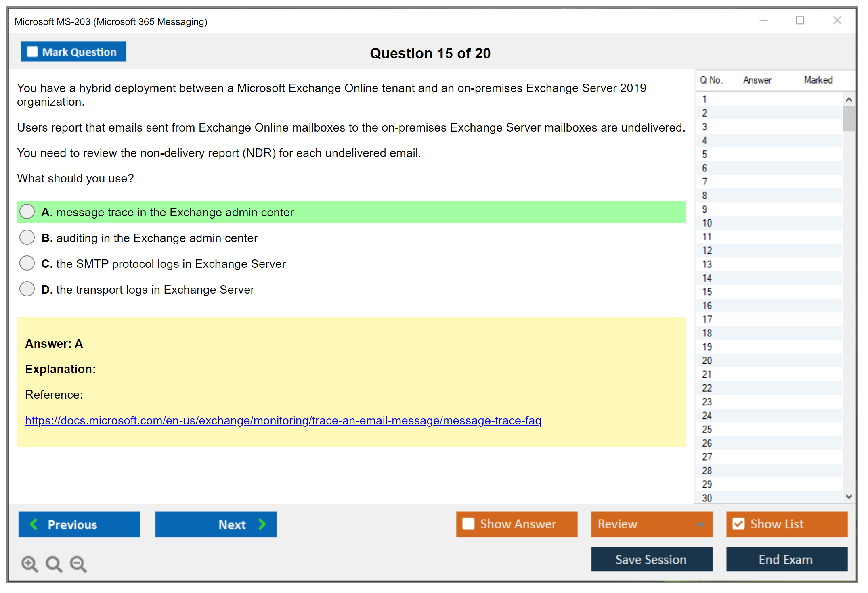This screenshot has height=593, width=868.
Task: Select option A message trace radio button
Action: tap(27, 211)
